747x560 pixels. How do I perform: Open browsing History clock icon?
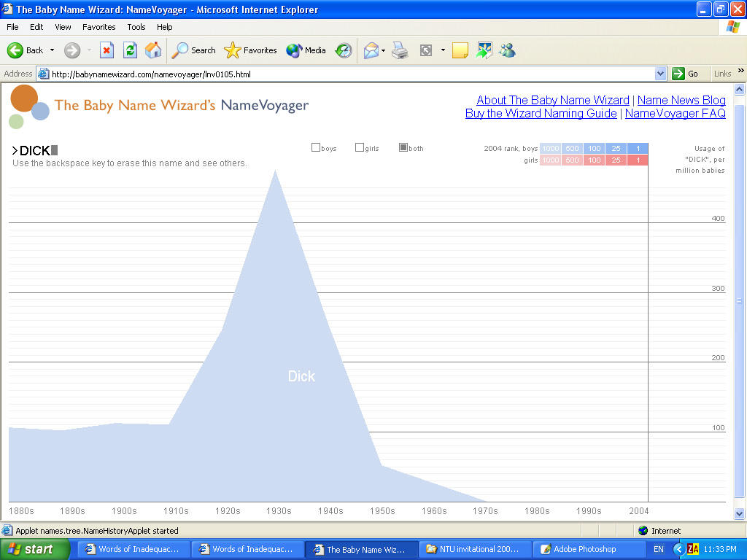tap(344, 50)
